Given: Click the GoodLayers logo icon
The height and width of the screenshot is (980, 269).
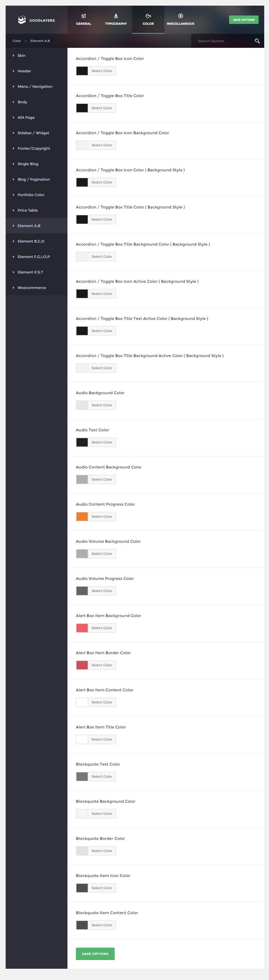Looking at the screenshot, I should click(x=22, y=20).
